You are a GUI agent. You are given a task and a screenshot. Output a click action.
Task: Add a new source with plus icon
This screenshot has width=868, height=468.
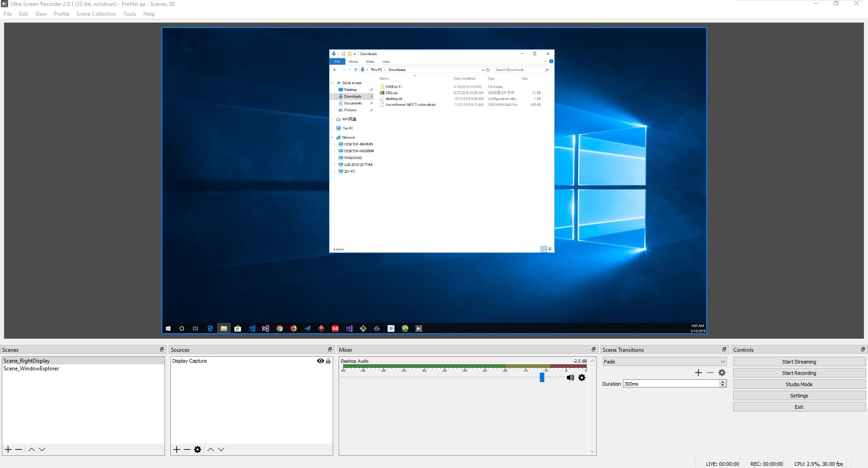(x=177, y=449)
